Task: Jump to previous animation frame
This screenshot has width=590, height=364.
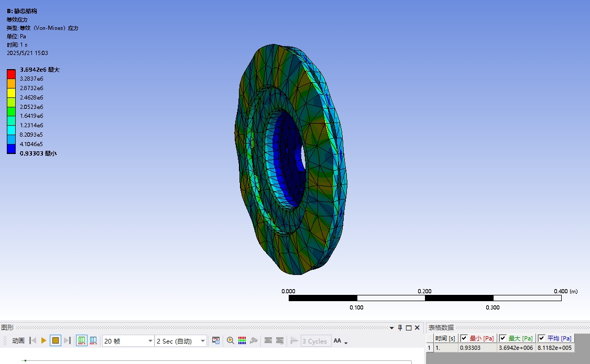Action: pos(32,340)
